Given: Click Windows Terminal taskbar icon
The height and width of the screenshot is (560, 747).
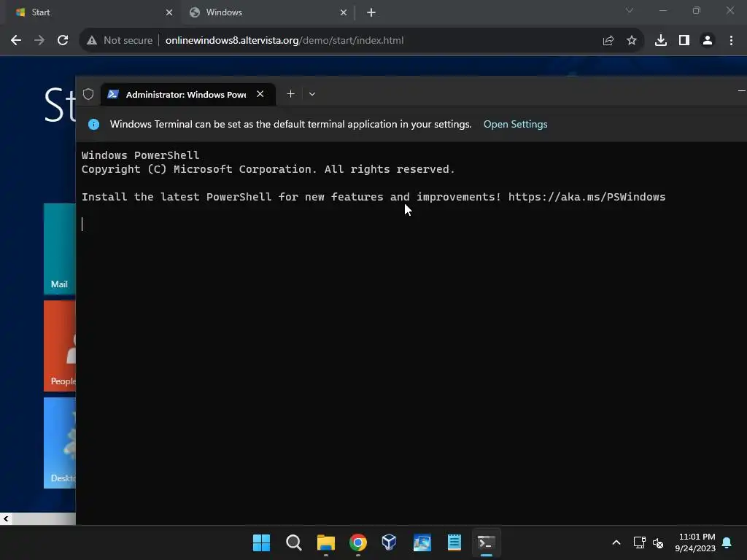Looking at the screenshot, I should 487,542.
